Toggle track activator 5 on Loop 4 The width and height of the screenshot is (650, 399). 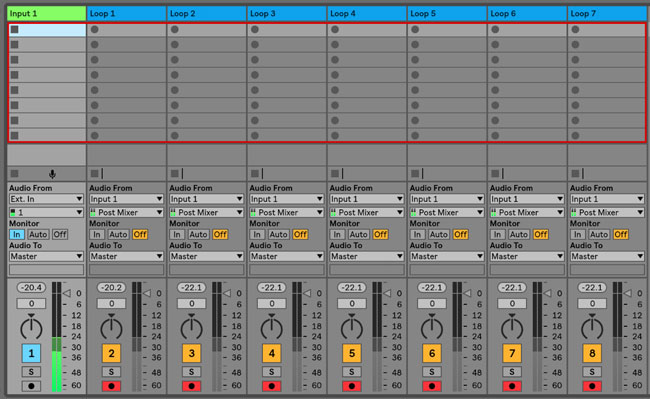352,353
